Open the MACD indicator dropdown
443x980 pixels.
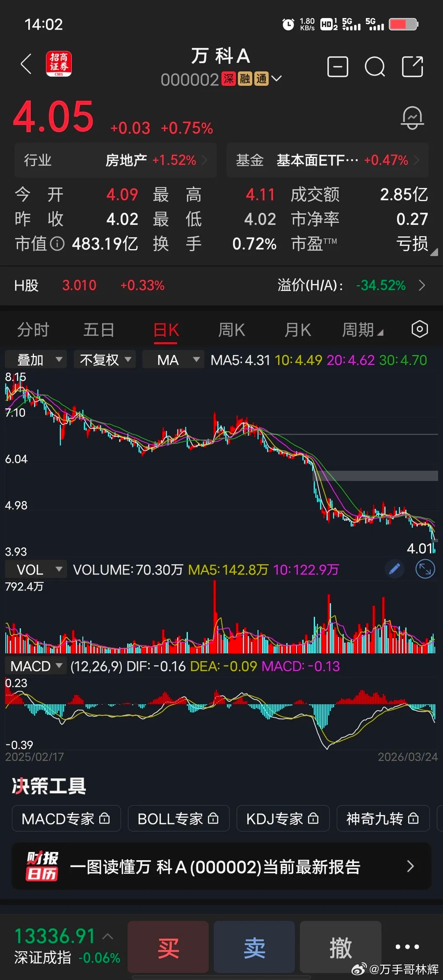[36, 666]
